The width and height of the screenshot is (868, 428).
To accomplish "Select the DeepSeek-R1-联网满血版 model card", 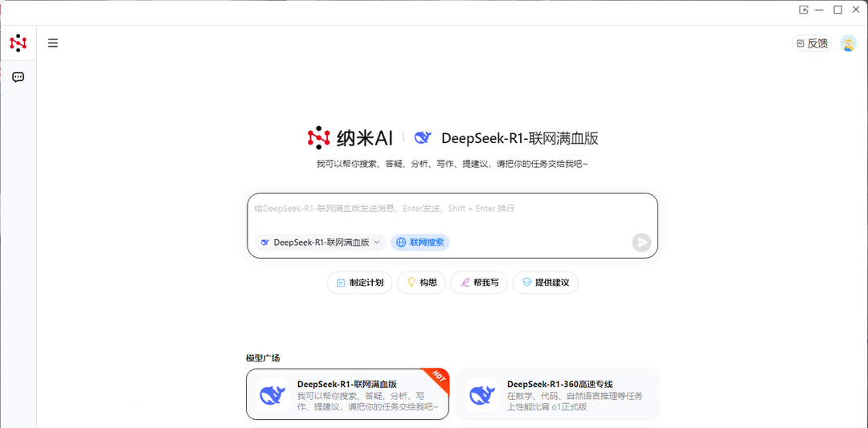I will 347,394.
